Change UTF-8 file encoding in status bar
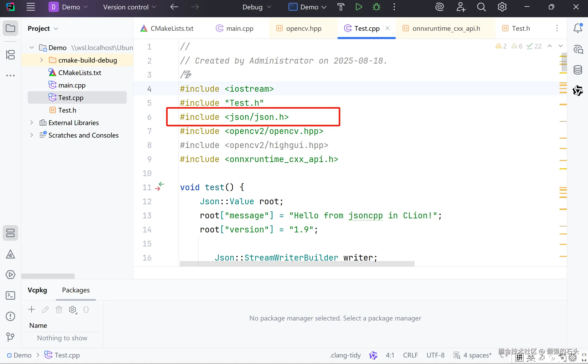This screenshot has height=364, width=588. (x=435, y=355)
